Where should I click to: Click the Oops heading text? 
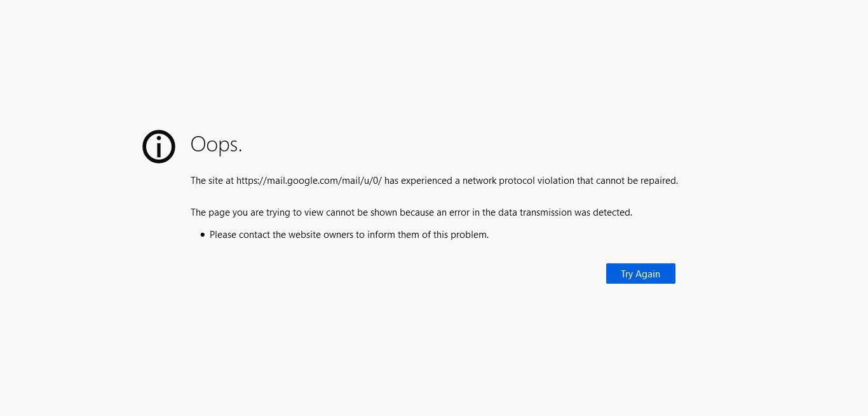216,144
